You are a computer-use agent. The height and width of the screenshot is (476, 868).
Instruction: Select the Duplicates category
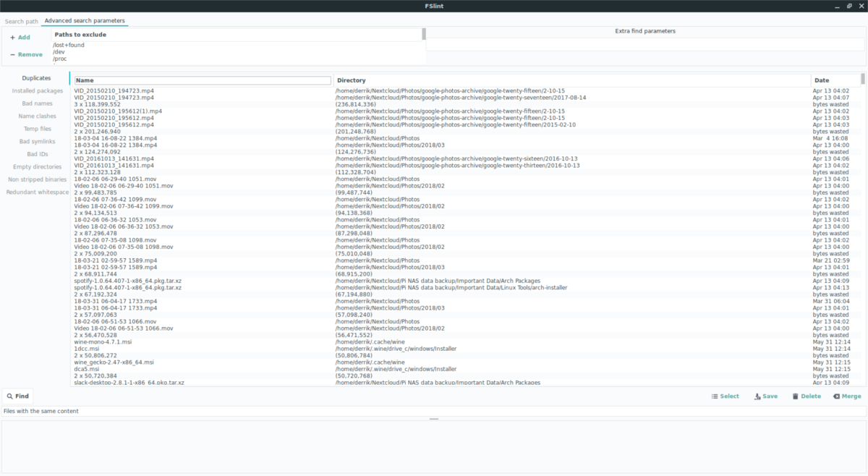click(36, 78)
